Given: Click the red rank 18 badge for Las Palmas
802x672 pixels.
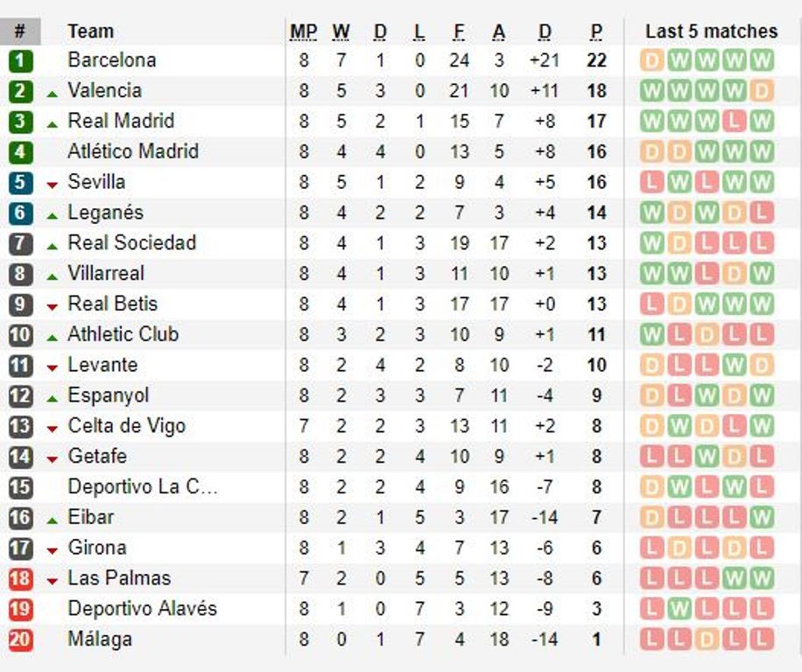Looking at the screenshot, I should (20, 578).
